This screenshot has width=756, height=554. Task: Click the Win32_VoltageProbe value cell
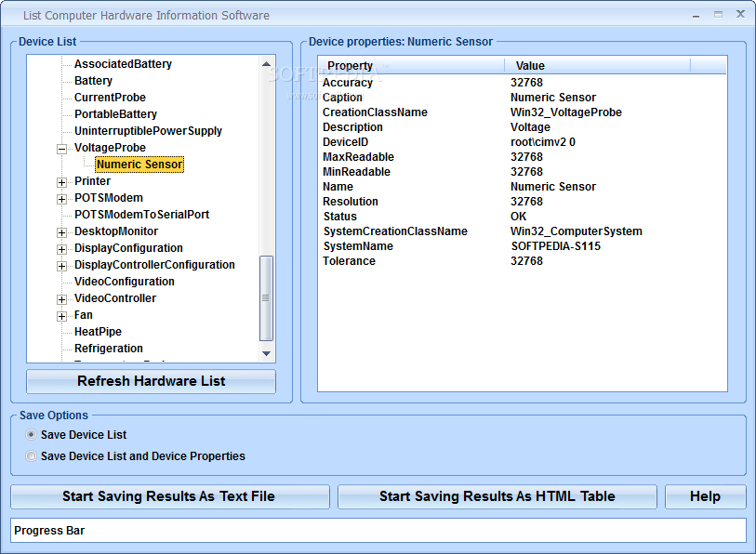click(566, 112)
